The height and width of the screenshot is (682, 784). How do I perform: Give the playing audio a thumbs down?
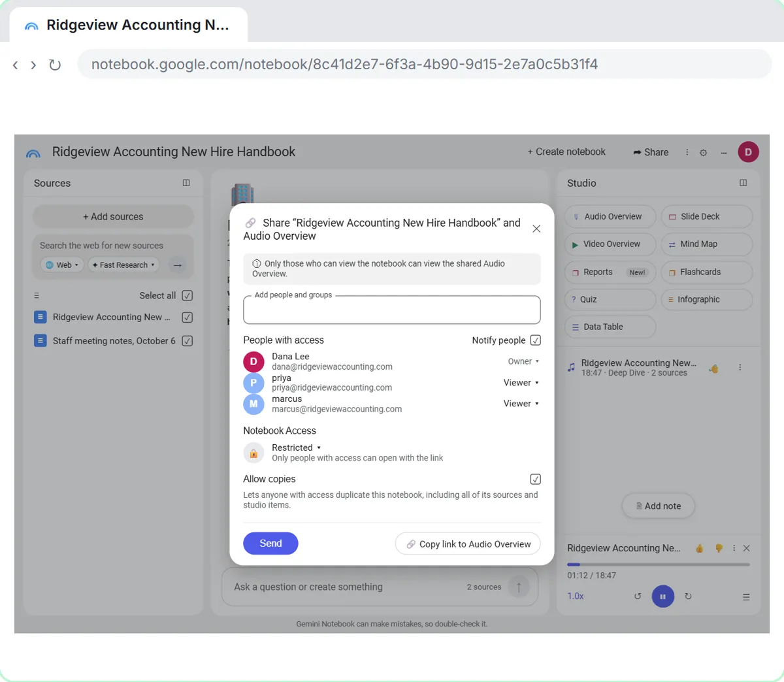pyautogui.click(x=719, y=549)
